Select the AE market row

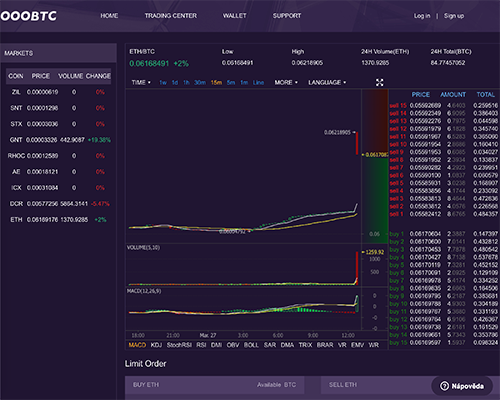58,172
